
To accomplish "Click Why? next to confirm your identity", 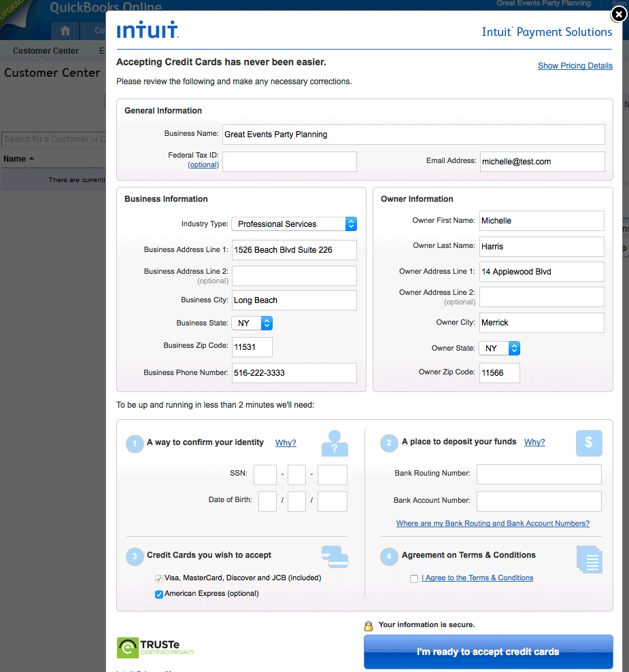I will coord(286,443).
